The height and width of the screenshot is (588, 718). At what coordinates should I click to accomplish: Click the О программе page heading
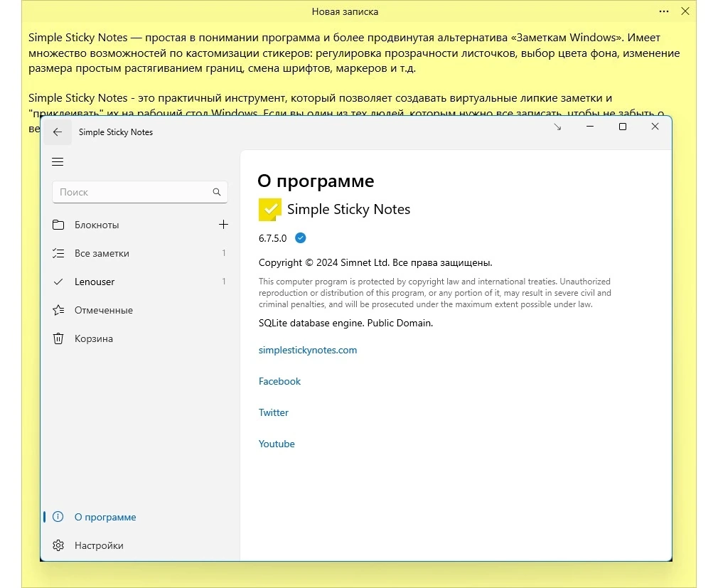pyautogui.click(x=316, y=181)
